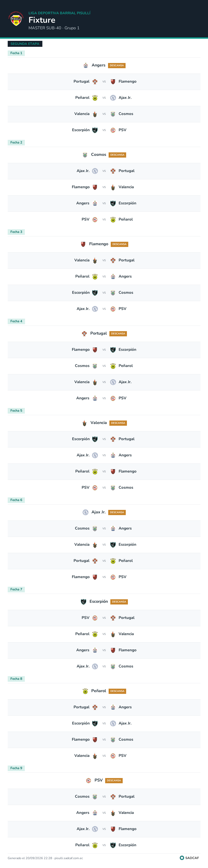
Task: Select the Fecha 9 heading
Action: [16, 768]
